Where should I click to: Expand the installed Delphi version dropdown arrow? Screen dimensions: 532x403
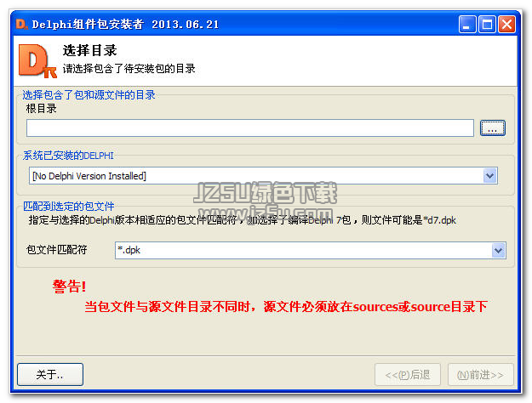point(489,176)
